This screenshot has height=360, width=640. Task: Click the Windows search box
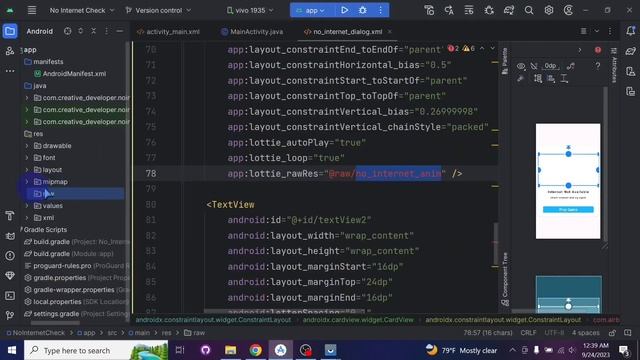point(96,350)
